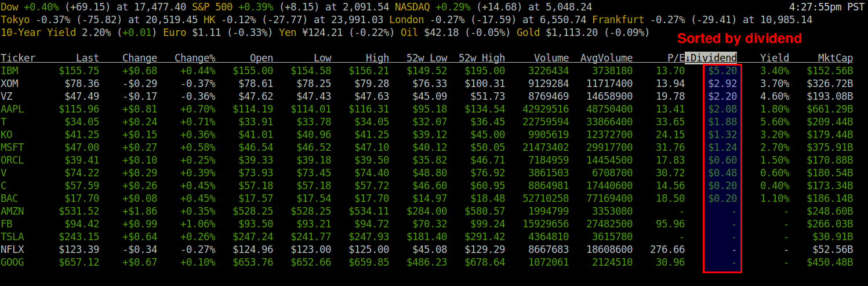The height and width of the screenshot is (286, 868).
Task: Click FB's +1.06% change percent
Action: point(198,224)
